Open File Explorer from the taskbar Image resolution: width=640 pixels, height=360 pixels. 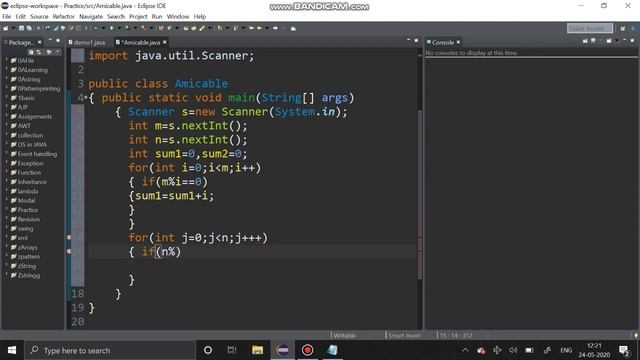(257, 350)
